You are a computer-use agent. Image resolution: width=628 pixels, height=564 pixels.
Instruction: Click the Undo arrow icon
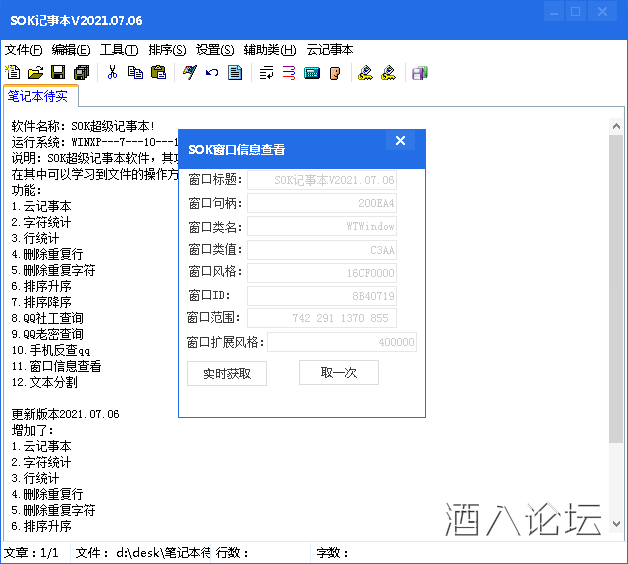coord(212,73)
